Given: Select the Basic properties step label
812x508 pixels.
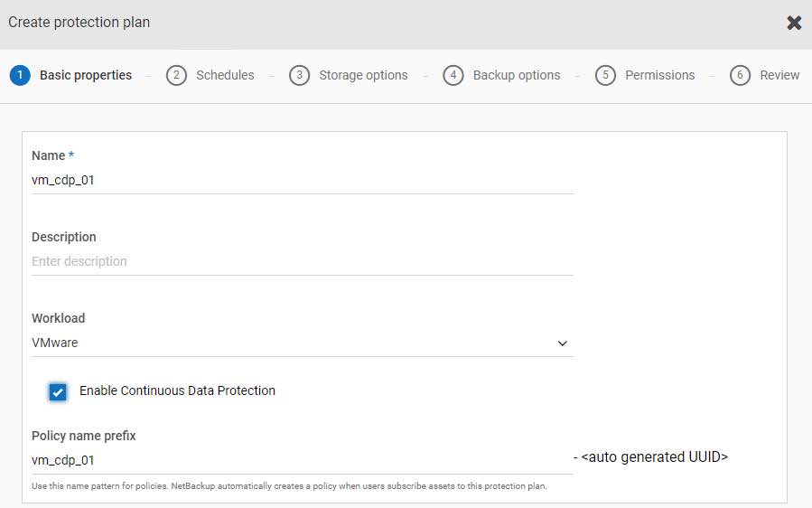Looking at the screenshot, I should click(86, 75).
